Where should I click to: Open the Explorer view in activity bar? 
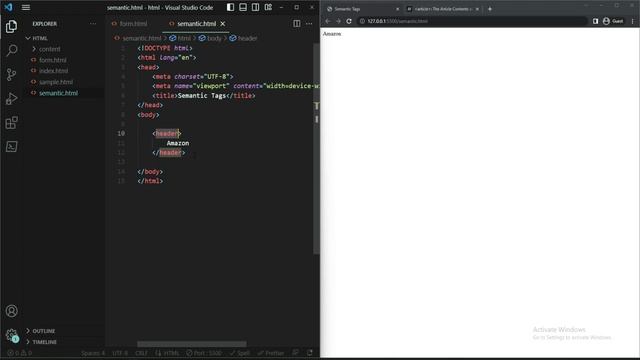[11, 27]
